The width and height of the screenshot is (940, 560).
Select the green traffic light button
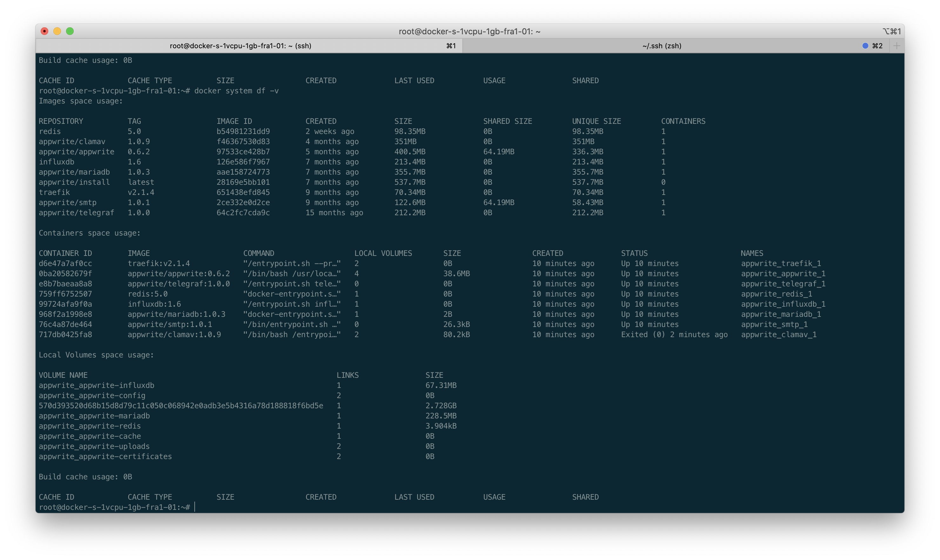click(x=70, y=31)
